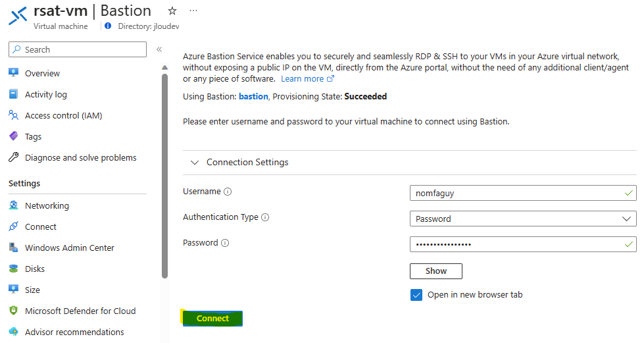This screenshot has width=644, height=343.
Task: Click the Password input field
Action: tap(523, 244)
